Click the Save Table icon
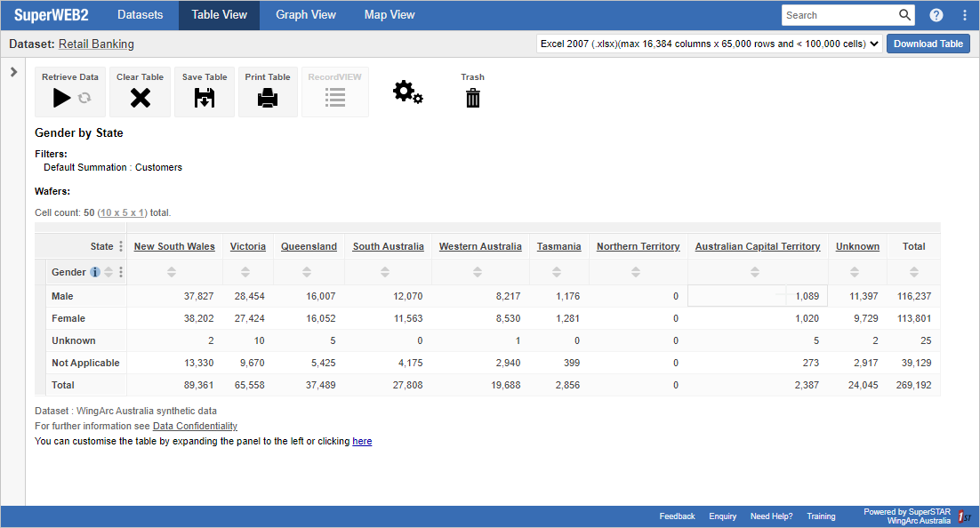The image size is (980, 528). click(x=204, y=98)
